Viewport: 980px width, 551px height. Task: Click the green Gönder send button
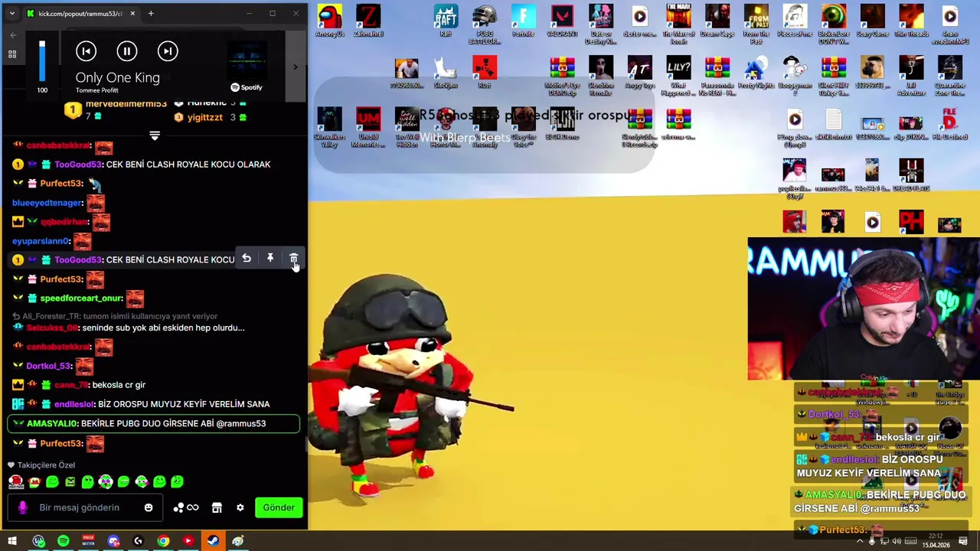[279, 507]
